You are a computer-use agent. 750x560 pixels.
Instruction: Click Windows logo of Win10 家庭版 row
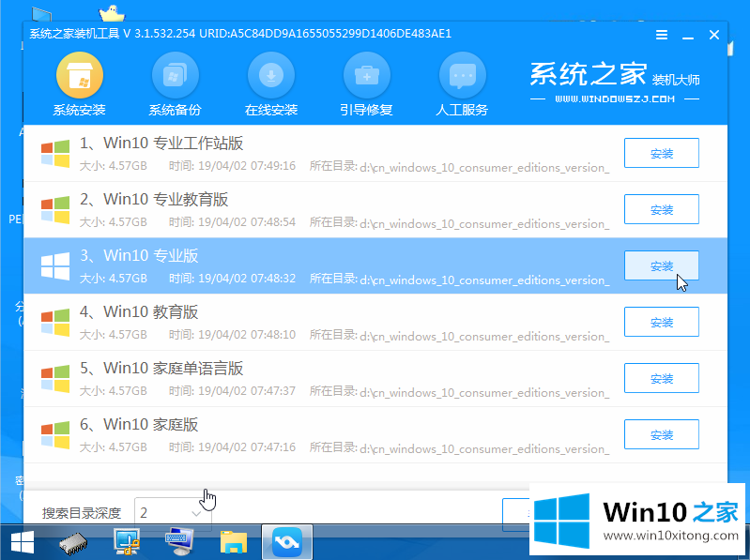[55, 435]
